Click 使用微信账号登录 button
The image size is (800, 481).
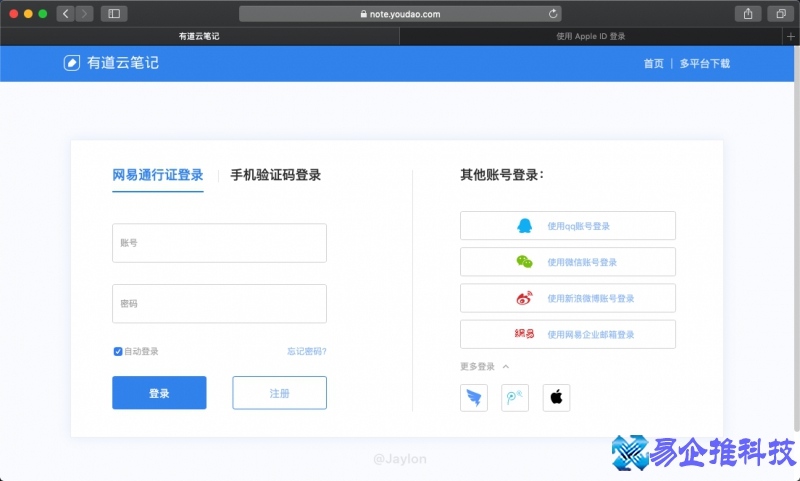[568, 262]
